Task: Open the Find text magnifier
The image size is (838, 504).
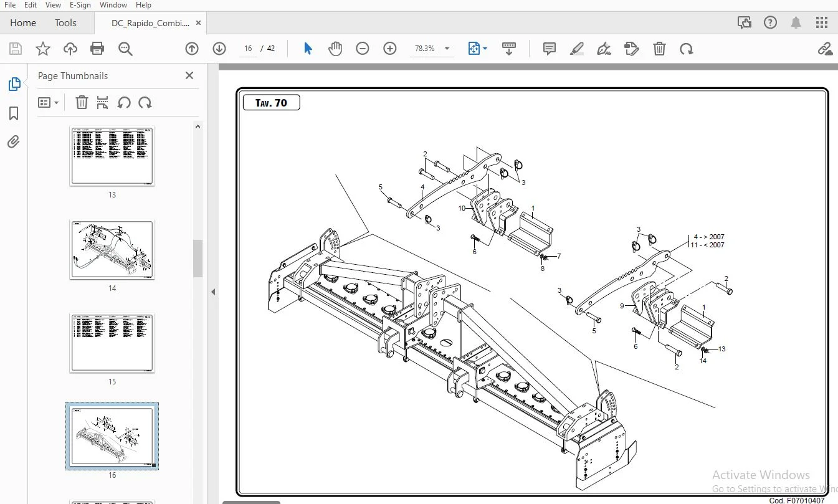Action: pyautogui.click(x=125, y=49)
